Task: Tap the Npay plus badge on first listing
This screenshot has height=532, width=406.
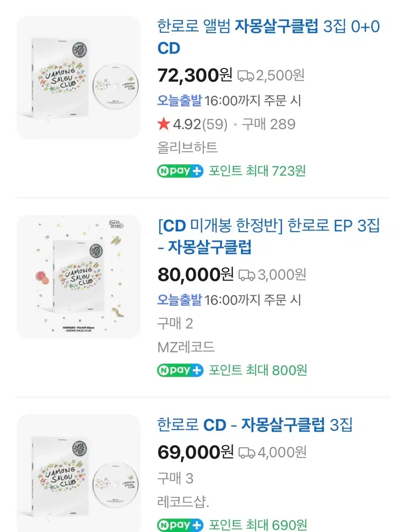Action: click(180, 171)
